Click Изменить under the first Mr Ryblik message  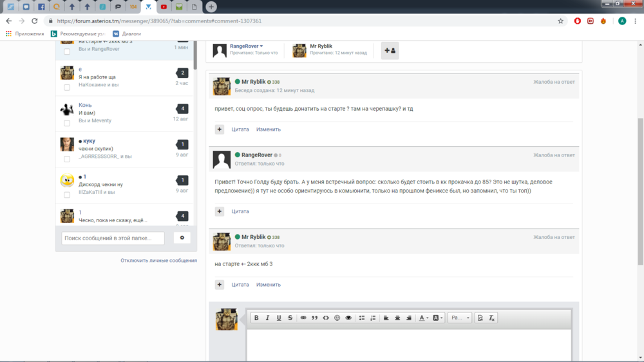[268, 129]
